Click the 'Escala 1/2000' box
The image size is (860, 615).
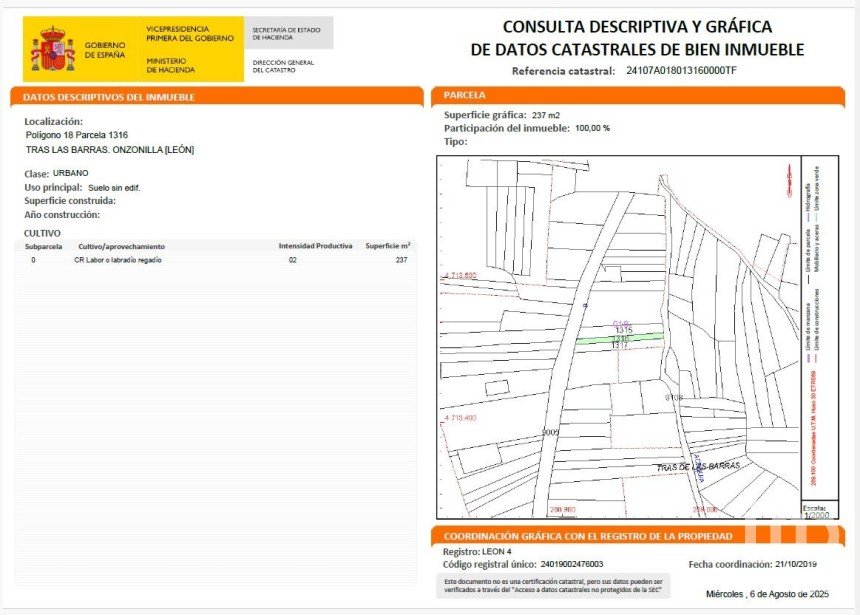point(816,512)
